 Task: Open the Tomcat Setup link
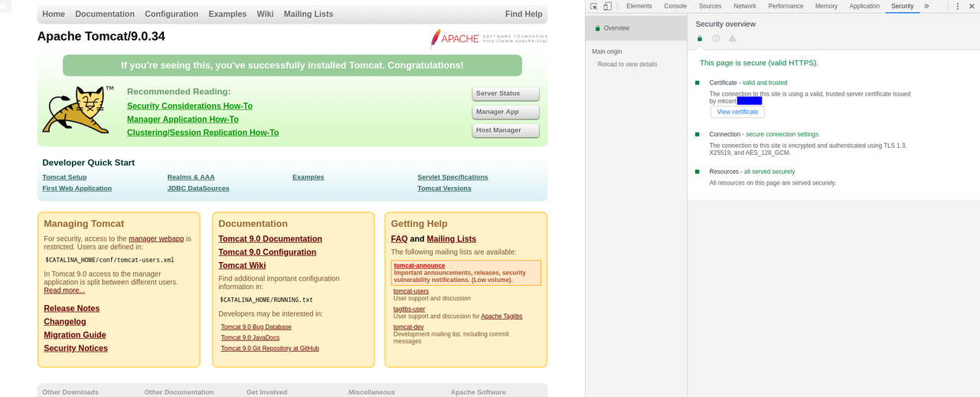(x=64, y=177)
